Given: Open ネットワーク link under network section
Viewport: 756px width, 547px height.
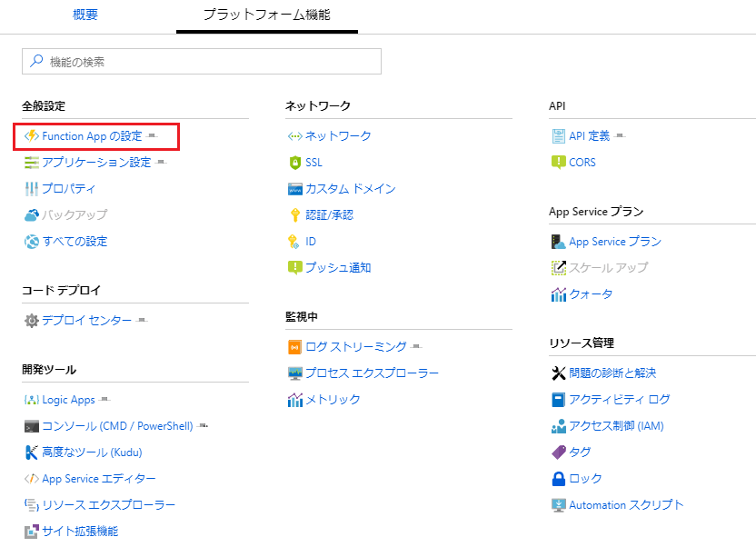Looking at the screenshot, I should (x=338, y=136).
